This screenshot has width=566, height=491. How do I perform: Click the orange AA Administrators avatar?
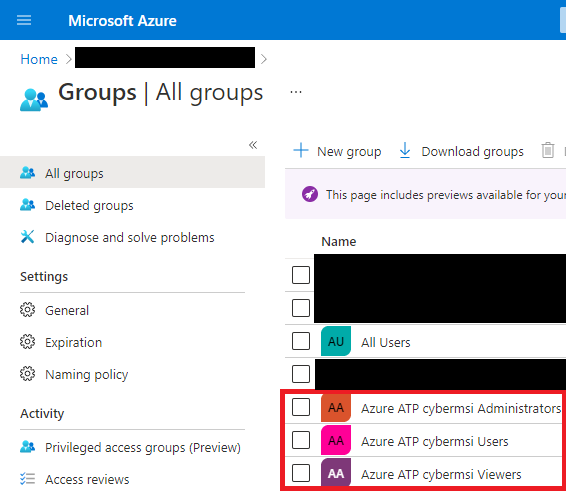336,408
